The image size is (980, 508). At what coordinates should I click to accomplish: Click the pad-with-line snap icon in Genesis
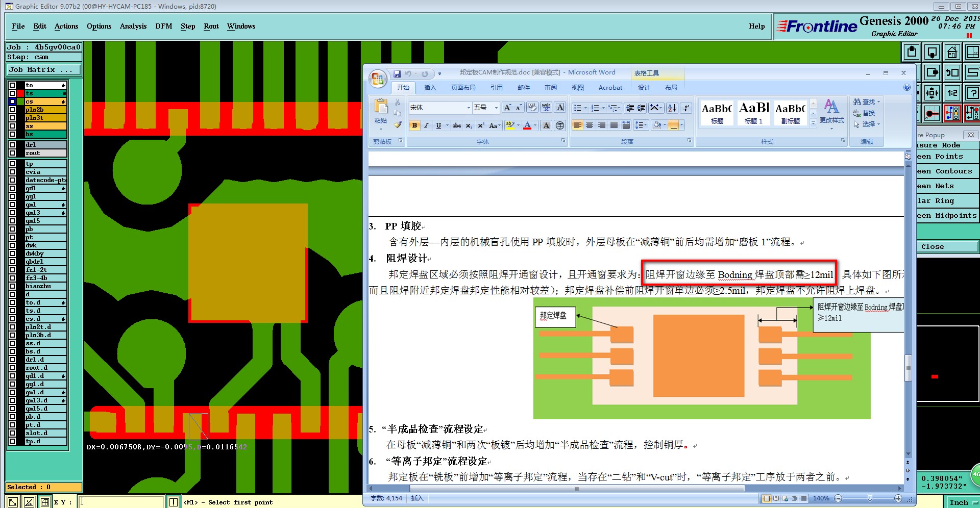click(932, 113)
